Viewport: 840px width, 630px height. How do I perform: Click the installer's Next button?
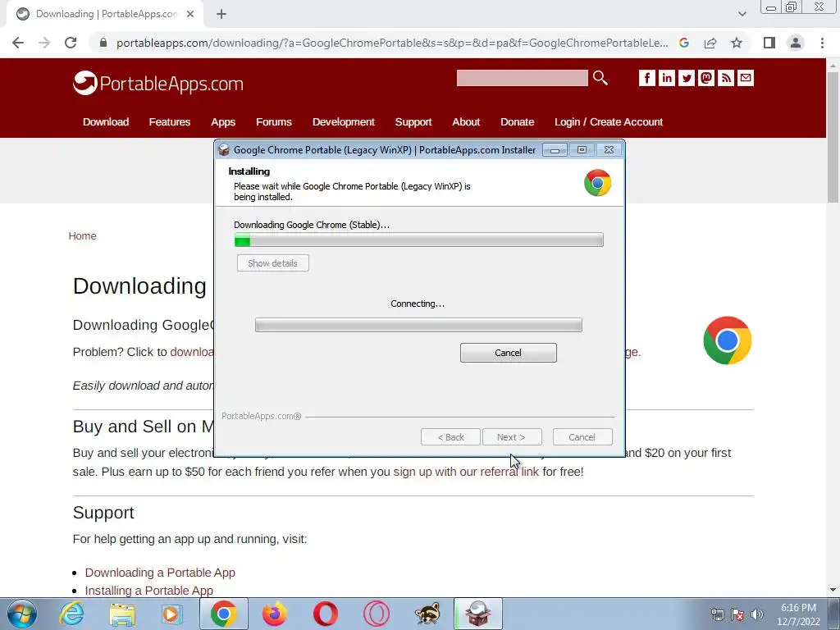point(512,437)
